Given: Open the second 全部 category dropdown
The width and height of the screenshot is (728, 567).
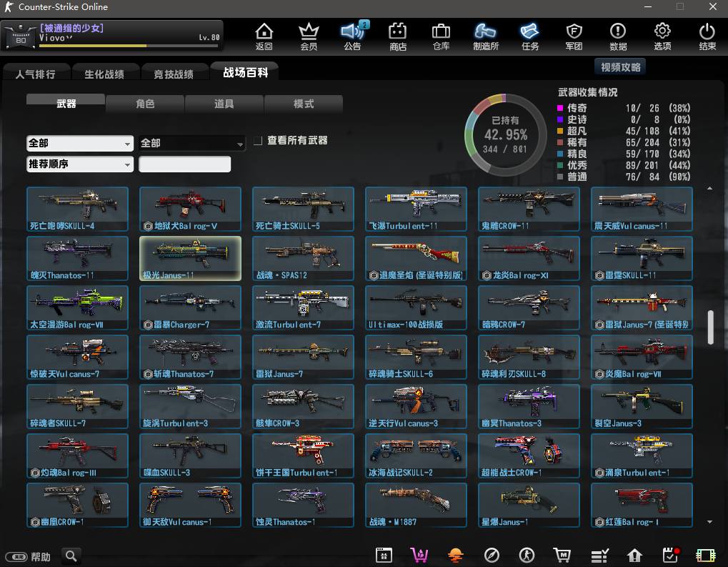Looking at the screenshot, I should [x=191, y=144].
